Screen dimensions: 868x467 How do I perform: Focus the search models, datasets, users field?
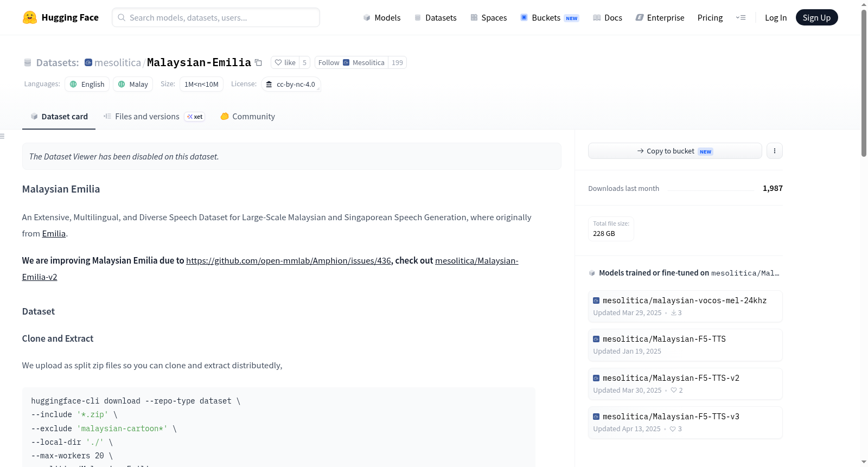(x=216, y=17)
